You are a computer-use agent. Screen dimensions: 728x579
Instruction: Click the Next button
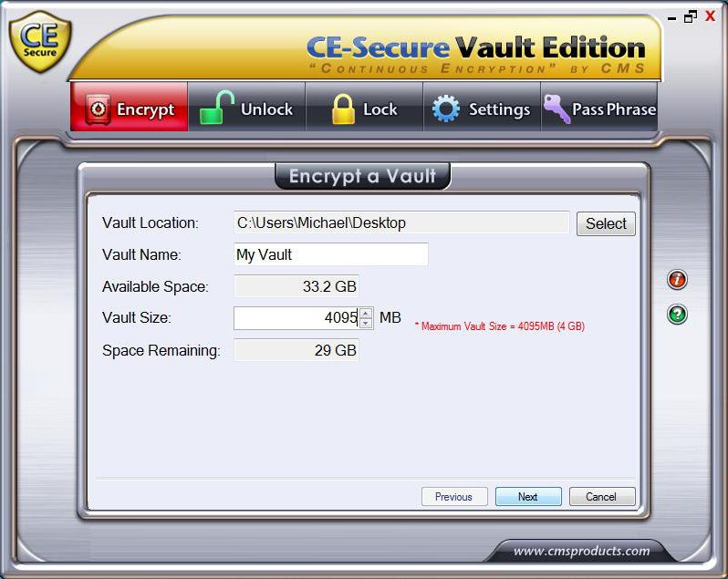tap(528, 496)
